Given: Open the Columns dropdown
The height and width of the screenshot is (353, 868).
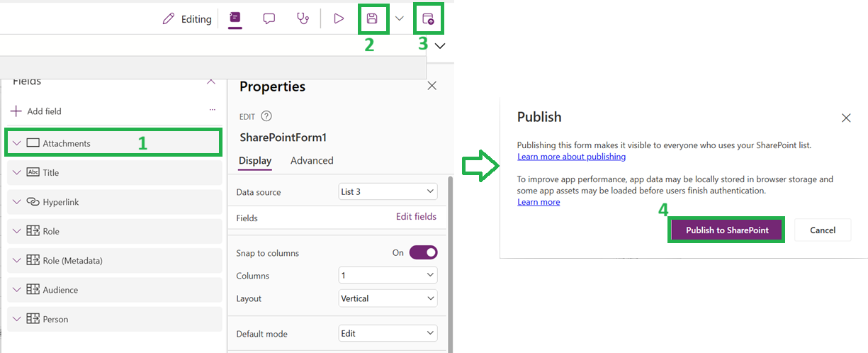Looking at the screenshot, I should [388, 275].
